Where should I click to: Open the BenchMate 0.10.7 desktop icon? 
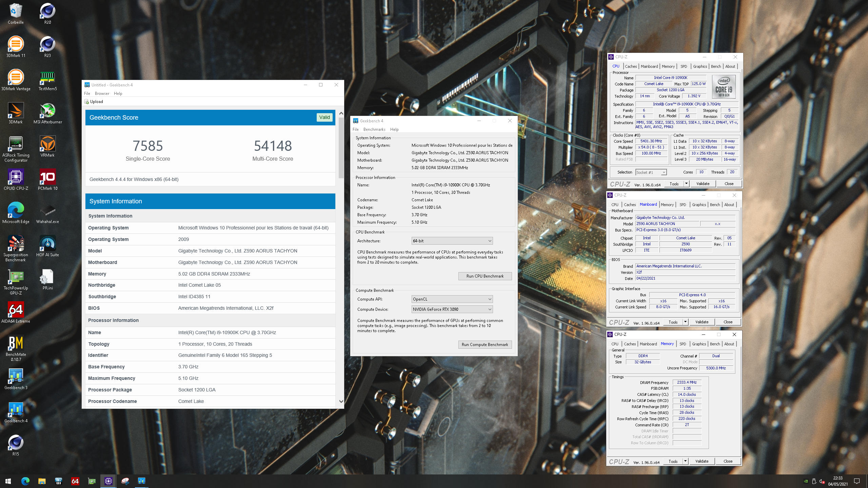[16, 348]
